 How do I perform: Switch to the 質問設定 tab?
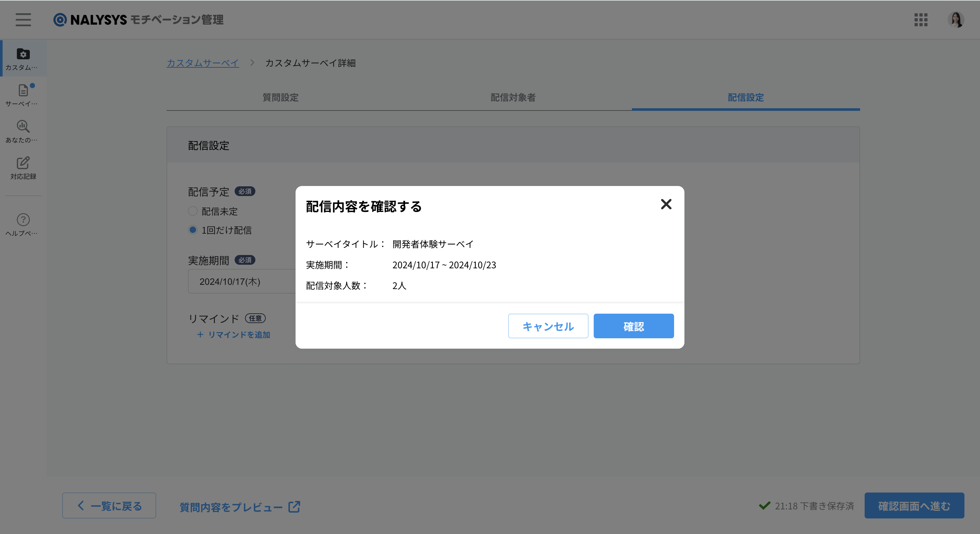coord(280,97)
